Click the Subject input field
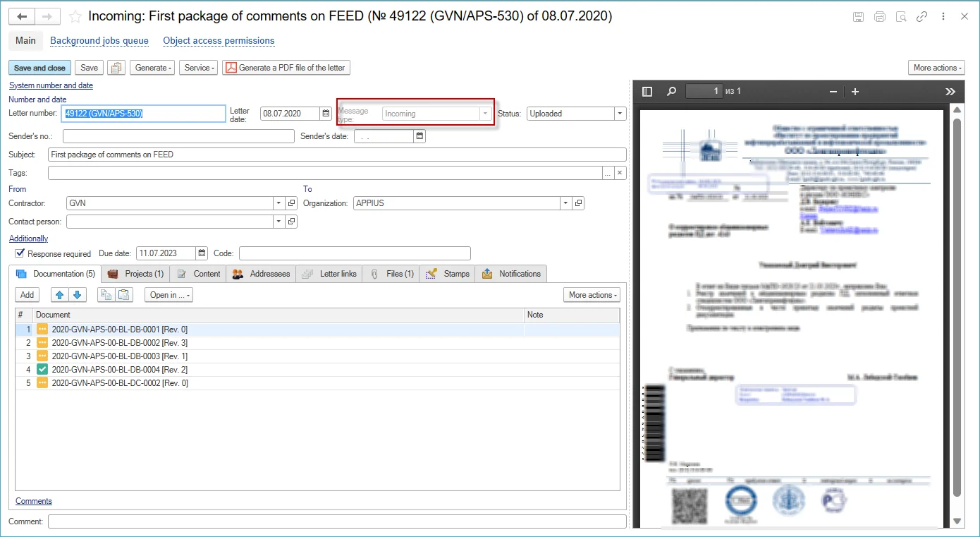 [x=337, y=155]
